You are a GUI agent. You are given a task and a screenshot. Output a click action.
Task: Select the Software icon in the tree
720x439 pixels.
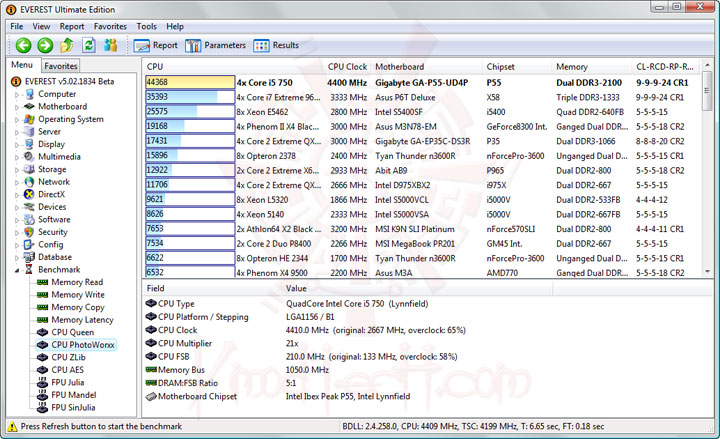[x=29, y=220]
